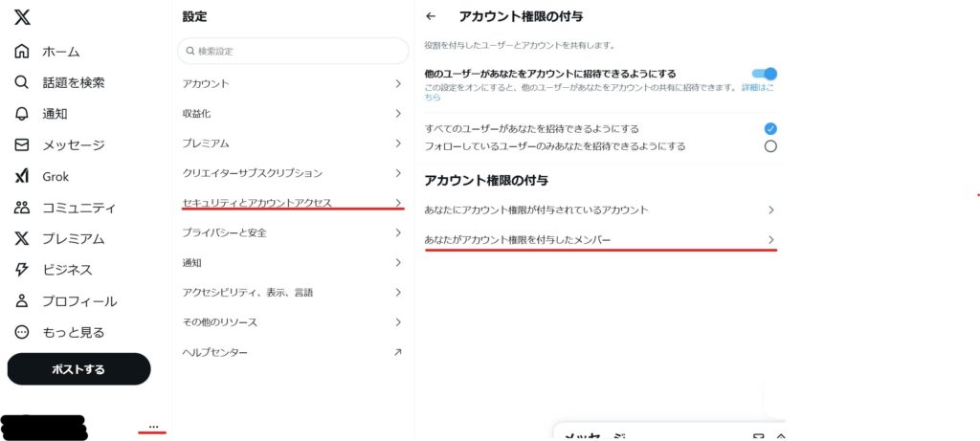Image resolution: width=980 pixels, height=441 pixels.
Task: Open プライバシーと安全 settings
Action: tap(292, 232)
